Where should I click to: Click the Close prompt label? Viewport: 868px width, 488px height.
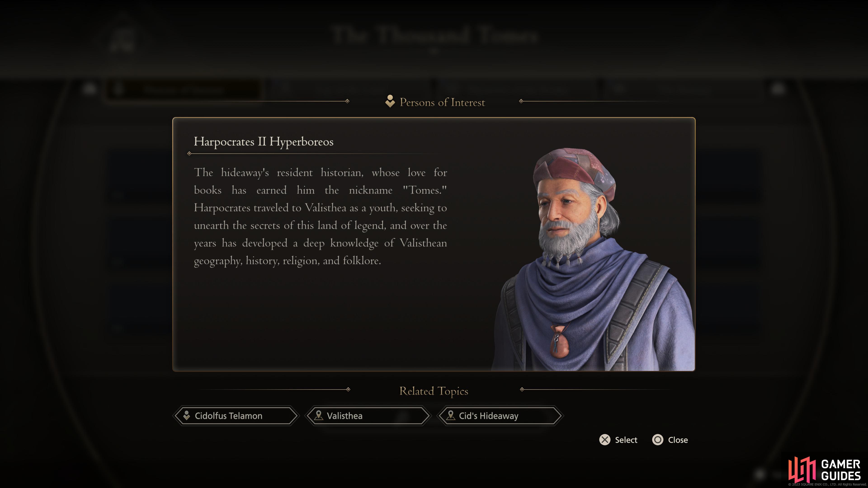coord(678,440)
